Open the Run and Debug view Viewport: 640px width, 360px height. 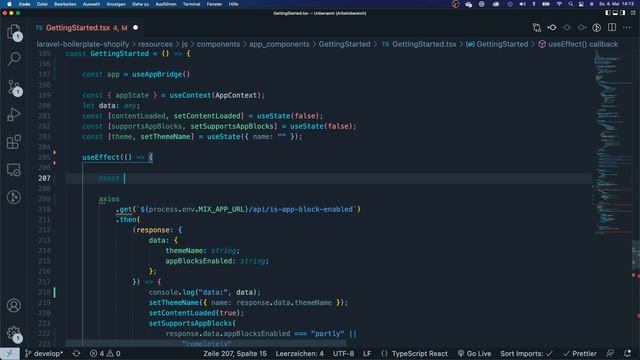(x=14, y=115)
